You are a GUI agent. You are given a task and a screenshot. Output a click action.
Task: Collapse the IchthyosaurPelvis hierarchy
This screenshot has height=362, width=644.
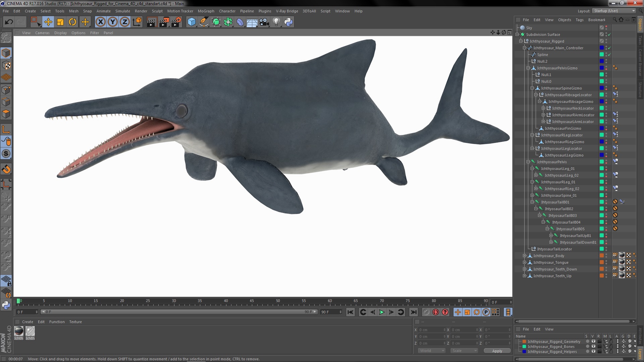tap(528, 162)
